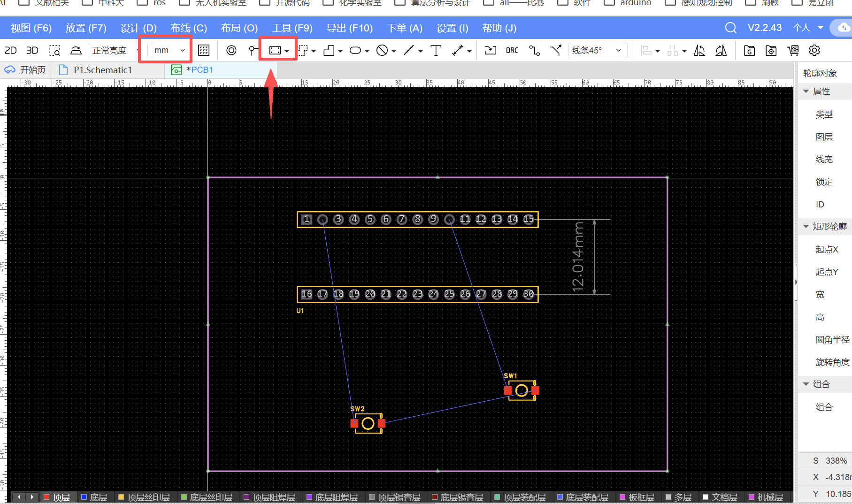
Task: Select the prohibited region circle tool
Action: coord(382,50)
